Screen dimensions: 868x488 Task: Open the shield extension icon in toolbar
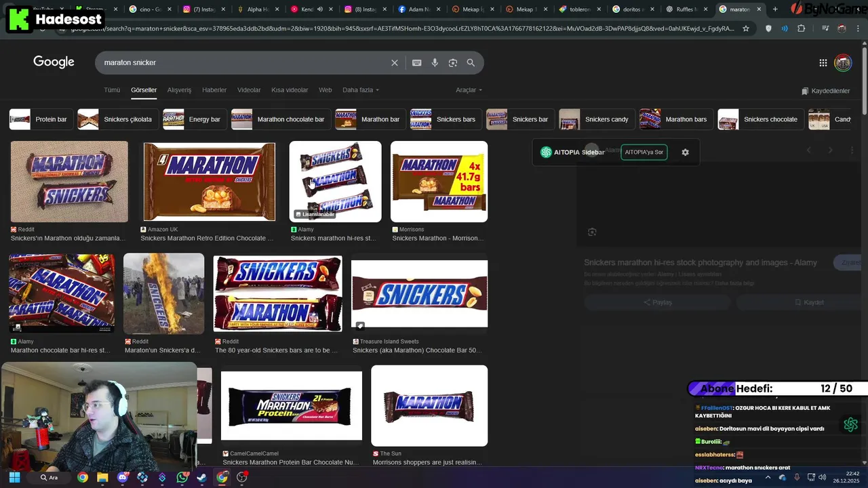[768, 28]
